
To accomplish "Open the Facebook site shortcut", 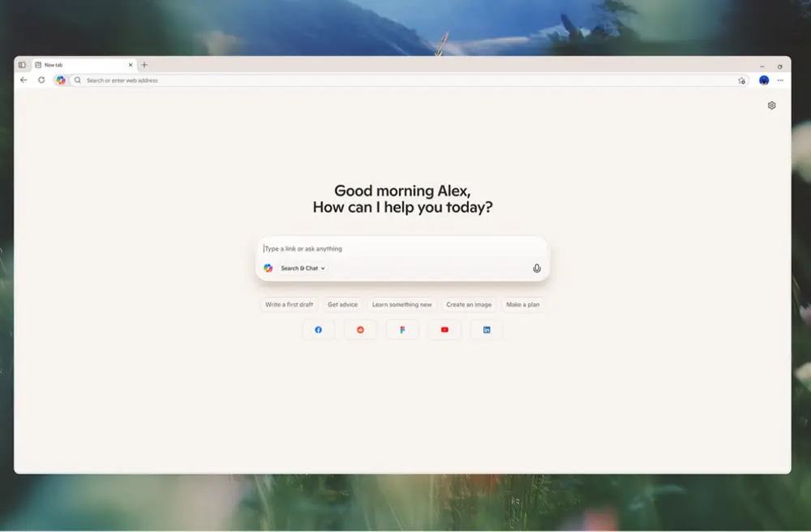I will click(319, 329).
